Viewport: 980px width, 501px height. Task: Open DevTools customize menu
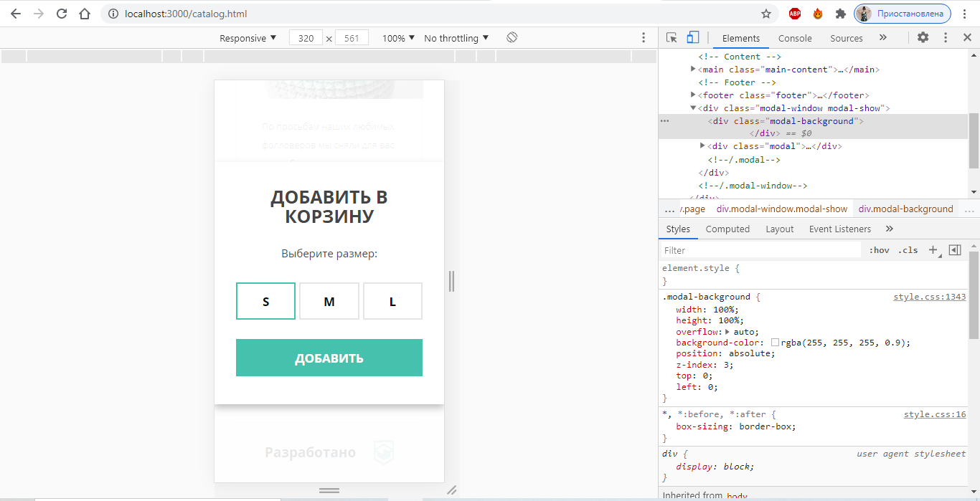point(946,38)
